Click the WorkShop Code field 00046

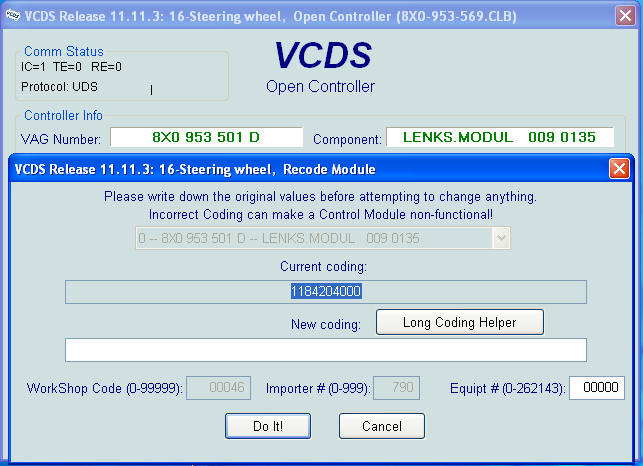point(219,388)
